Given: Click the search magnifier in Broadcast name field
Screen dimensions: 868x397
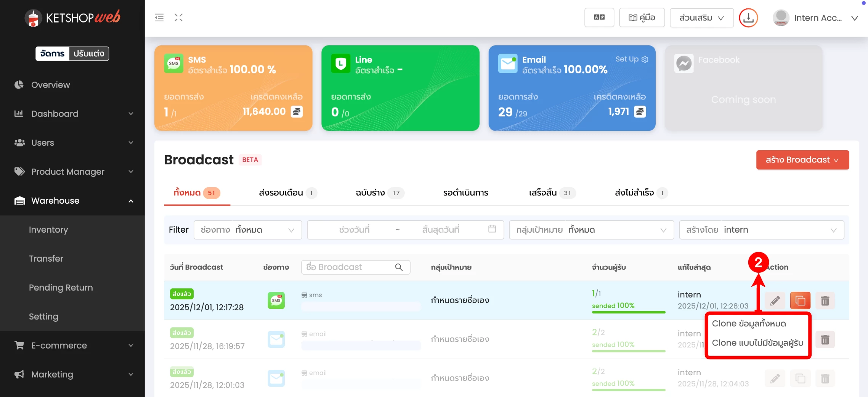Looking at the screenshot, I should 399,267.
